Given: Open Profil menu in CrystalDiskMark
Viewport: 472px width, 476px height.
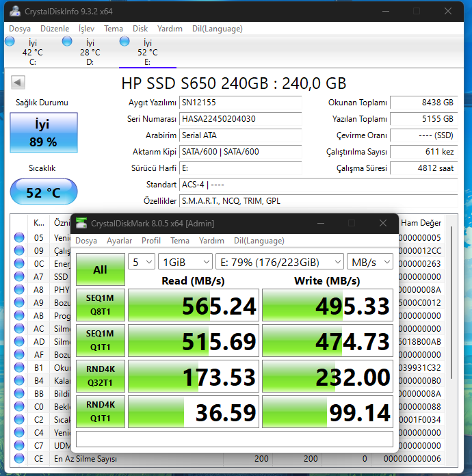Looking at the screenshot, I should point(151,241).
